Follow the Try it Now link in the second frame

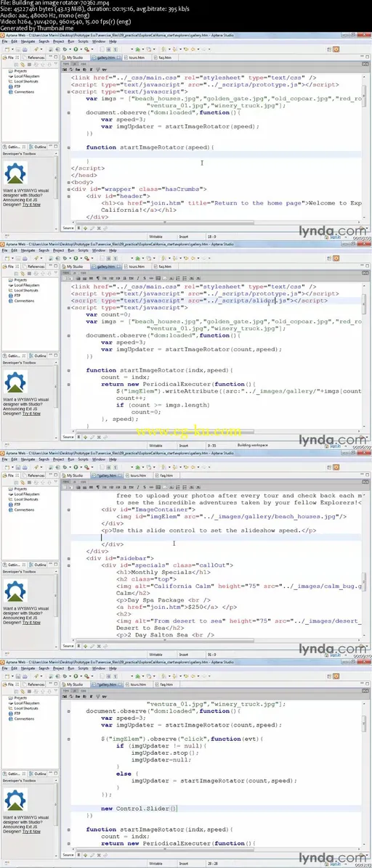point(31,413)
